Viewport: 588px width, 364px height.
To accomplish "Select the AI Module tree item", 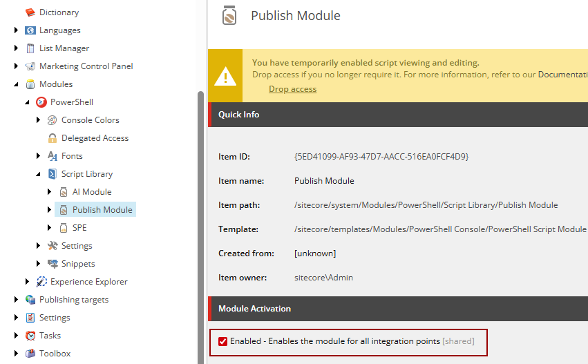I will point(92,192).
